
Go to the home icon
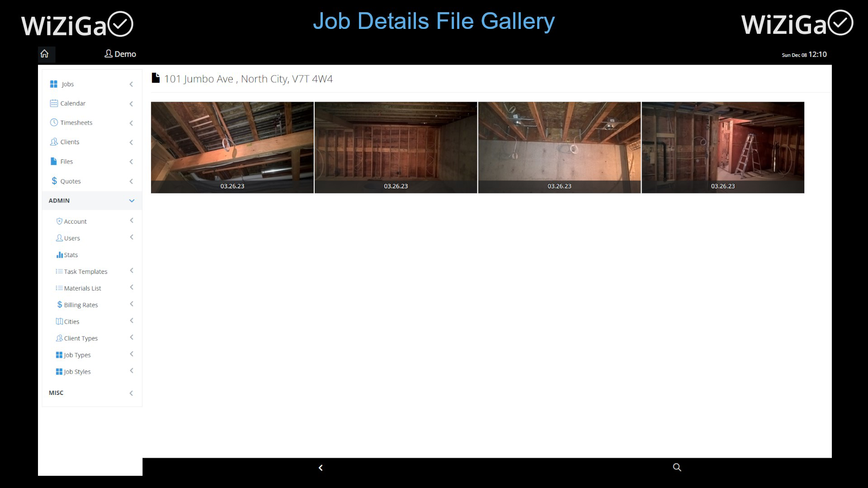(x=44, y=54)
